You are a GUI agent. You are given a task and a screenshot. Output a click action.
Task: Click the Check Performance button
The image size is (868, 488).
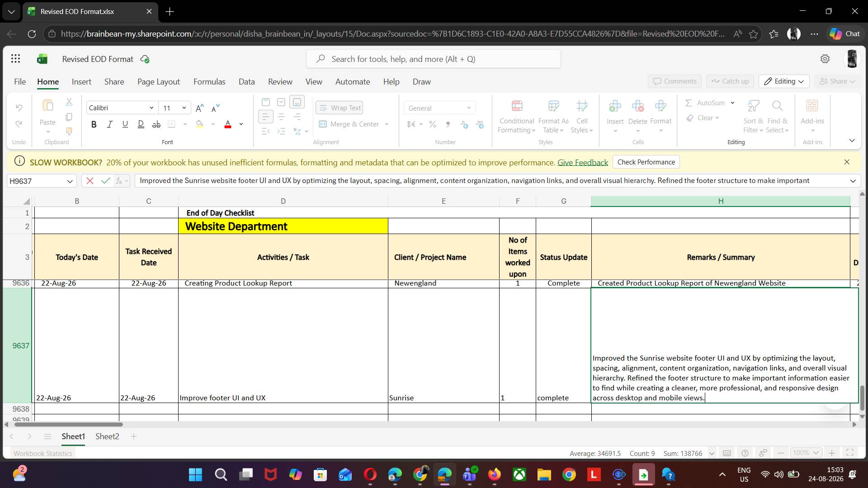tap(646, 162)
